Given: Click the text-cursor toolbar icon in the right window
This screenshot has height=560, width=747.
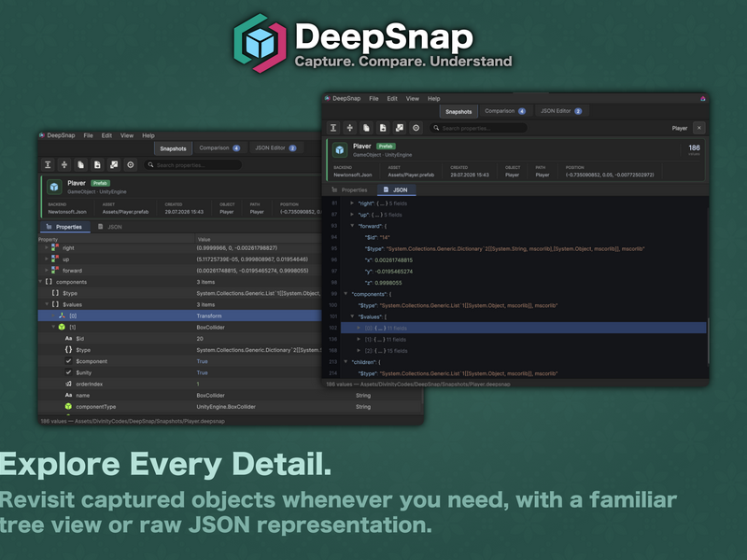Looking at the screenshot, I should pyautogui.click(x=333, y=128).
